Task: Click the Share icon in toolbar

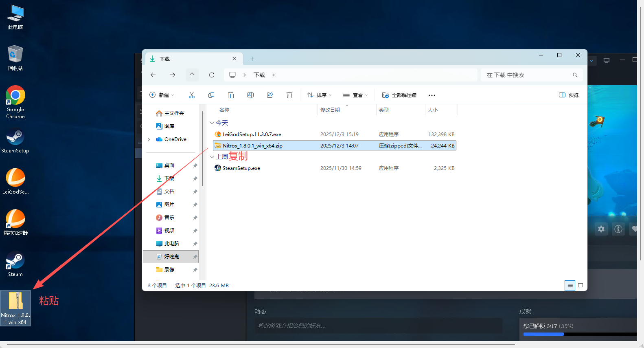Action: [270, 95]
